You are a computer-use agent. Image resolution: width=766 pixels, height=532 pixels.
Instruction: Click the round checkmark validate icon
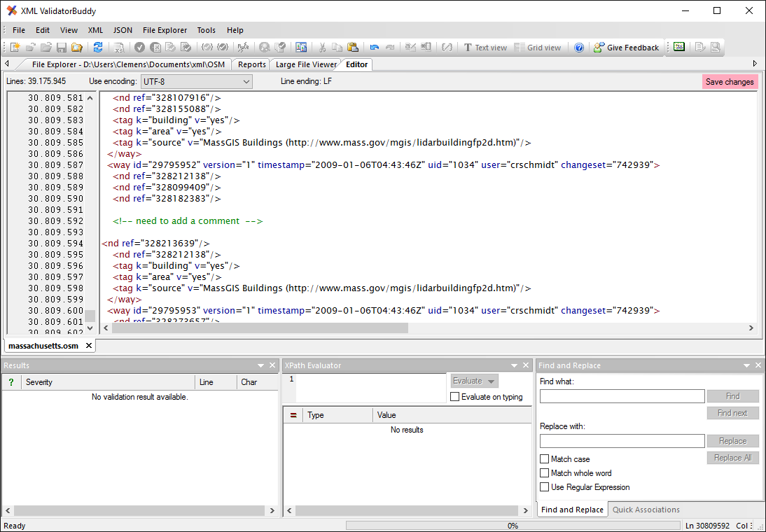pos(140,48)
